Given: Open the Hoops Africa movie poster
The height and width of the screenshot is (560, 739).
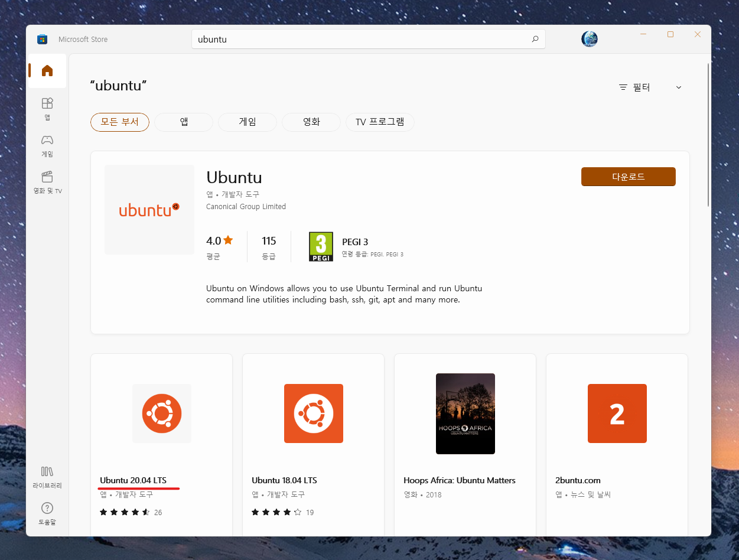Looking at the screenshot, I should pyautogui.click(x=465, y=414).
